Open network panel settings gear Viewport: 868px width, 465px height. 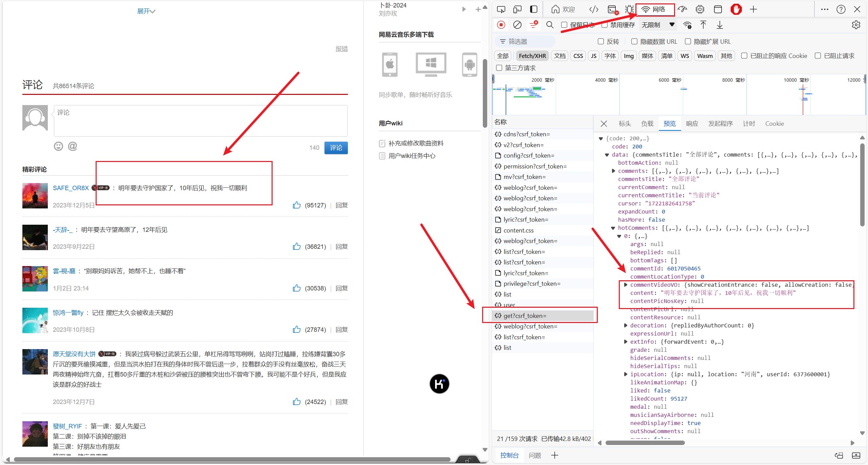click(856, 25)
